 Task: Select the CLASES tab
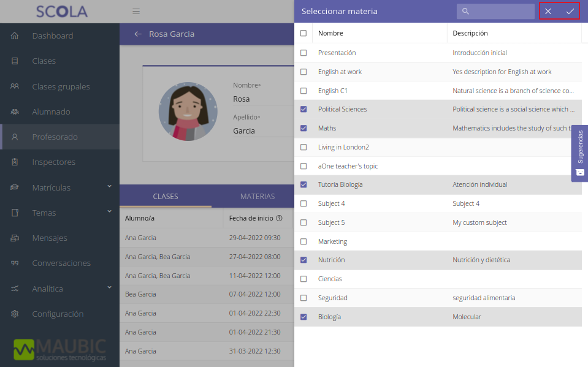pos(166,197)
